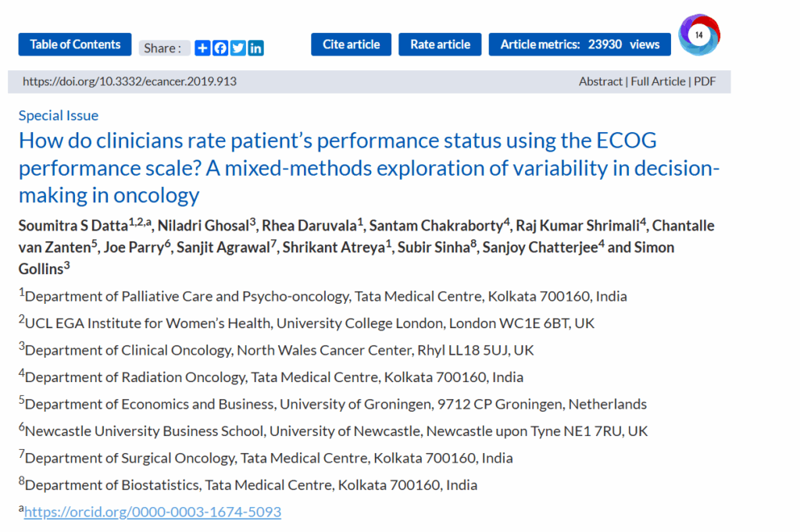Click the Rate article button

[x=440, y=45]
